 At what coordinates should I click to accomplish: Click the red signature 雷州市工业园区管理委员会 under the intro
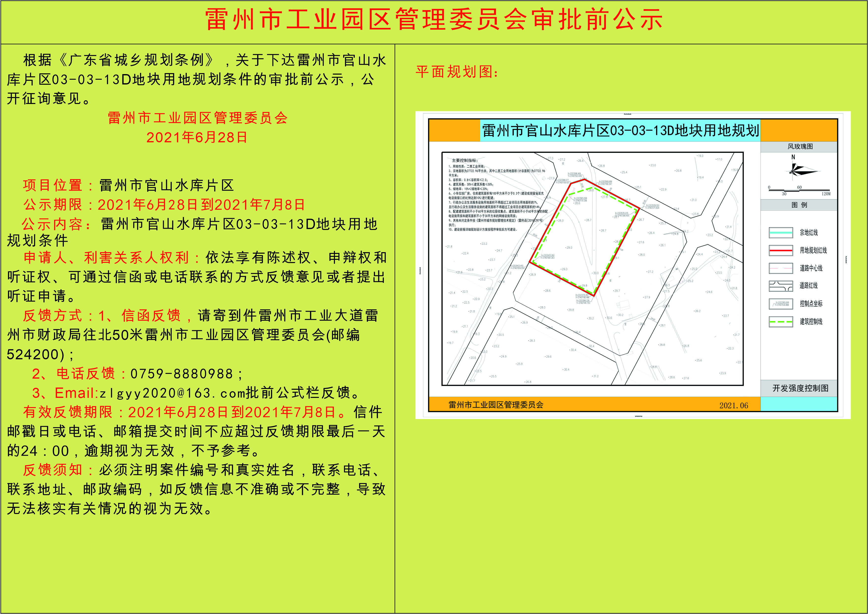pyautogui.click(x=198, y=118)
